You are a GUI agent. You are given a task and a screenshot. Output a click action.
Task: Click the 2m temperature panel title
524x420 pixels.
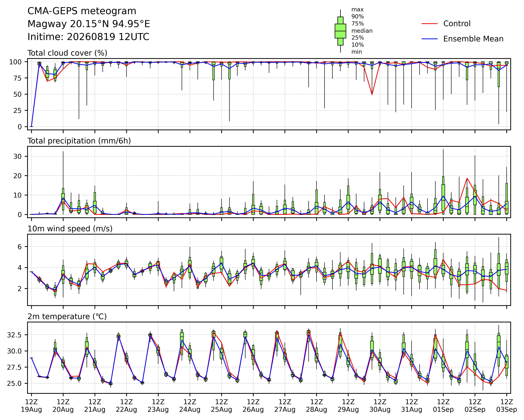click(67, 316)
